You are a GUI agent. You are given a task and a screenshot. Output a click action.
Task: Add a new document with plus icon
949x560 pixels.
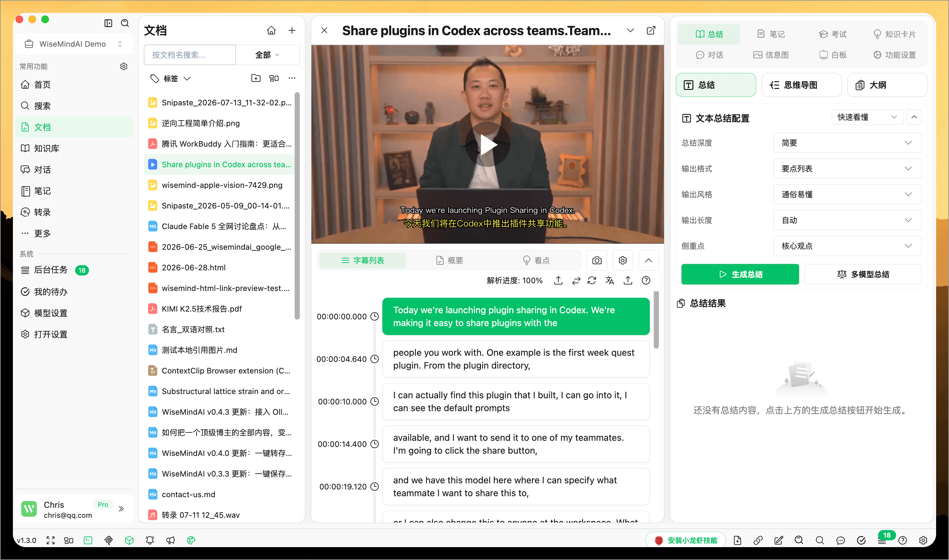[292, 30]
